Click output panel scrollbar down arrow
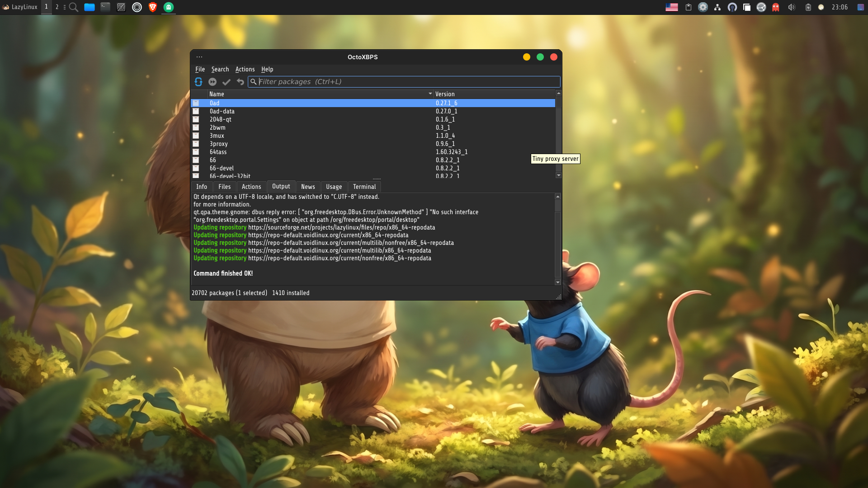The width and height of the screenshot is (868, 488). (x=558, y=282)
